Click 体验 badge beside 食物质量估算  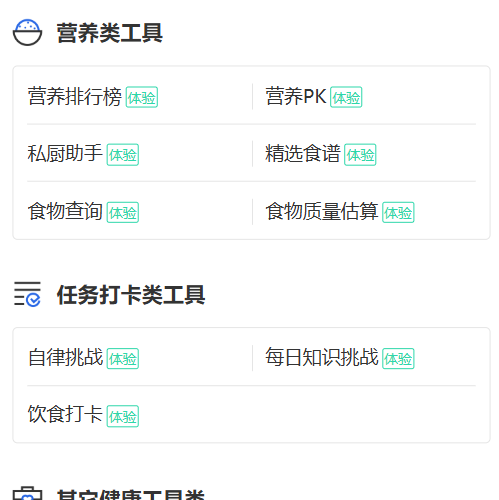pos(398,212)
